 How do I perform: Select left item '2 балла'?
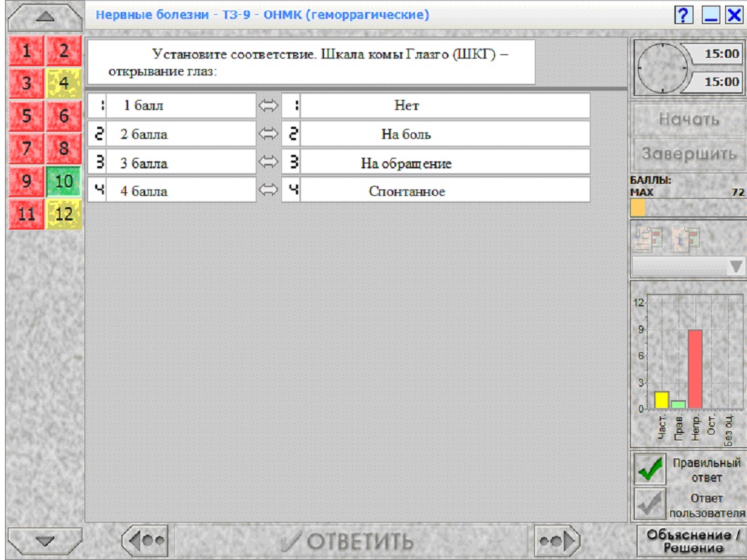point(181,134)
